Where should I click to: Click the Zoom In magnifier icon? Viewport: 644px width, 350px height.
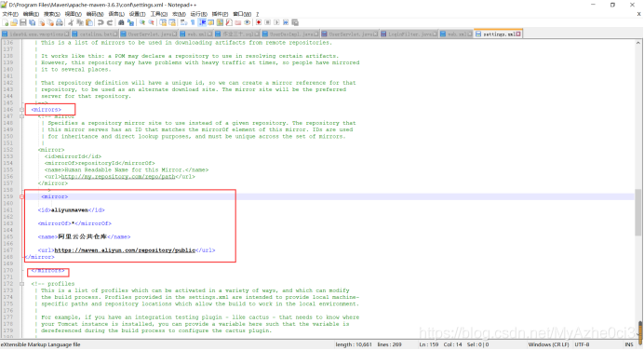click(x=141, y=22)
